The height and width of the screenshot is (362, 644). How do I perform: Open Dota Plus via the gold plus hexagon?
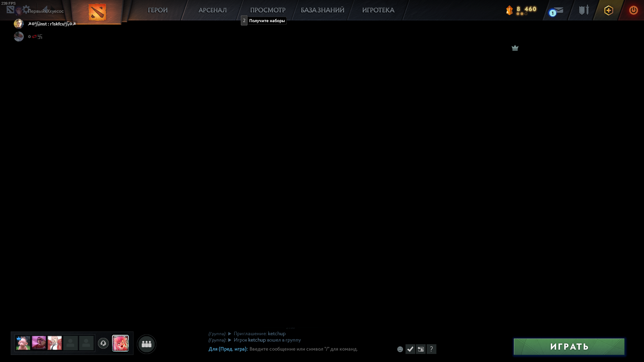pyautogui.click(x=608, y=10)
